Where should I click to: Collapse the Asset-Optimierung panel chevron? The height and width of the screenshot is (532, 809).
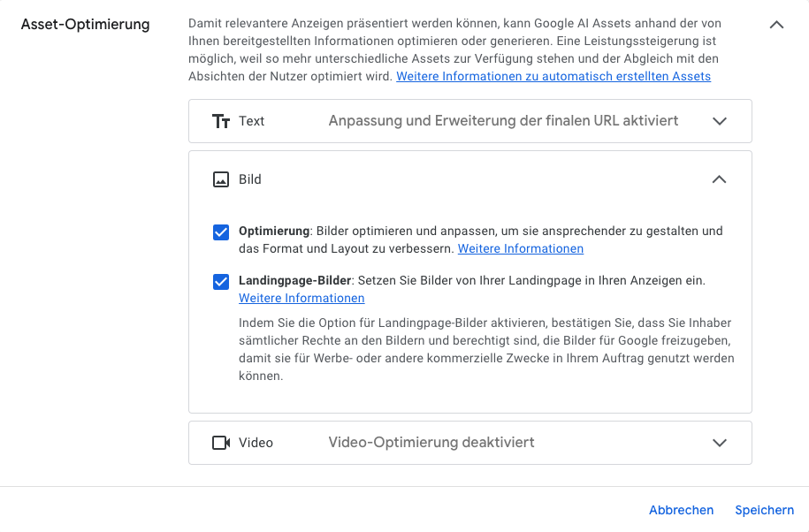776,24
